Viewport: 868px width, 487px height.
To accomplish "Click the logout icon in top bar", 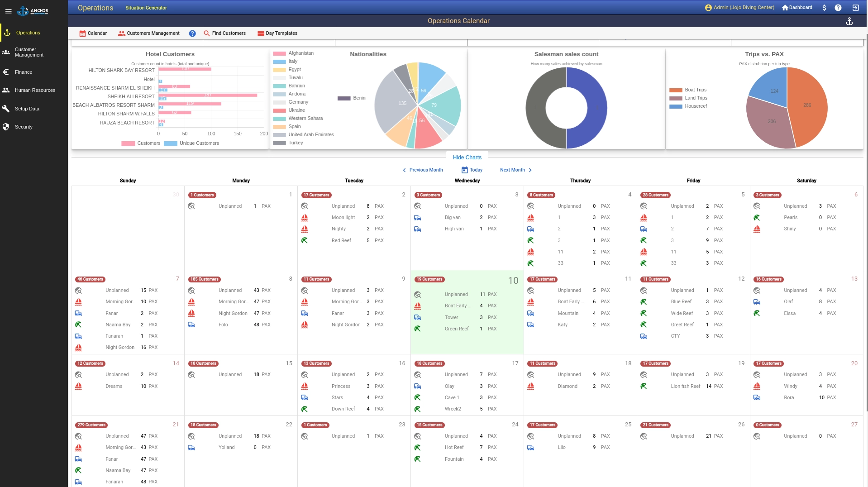I will 855,8.
